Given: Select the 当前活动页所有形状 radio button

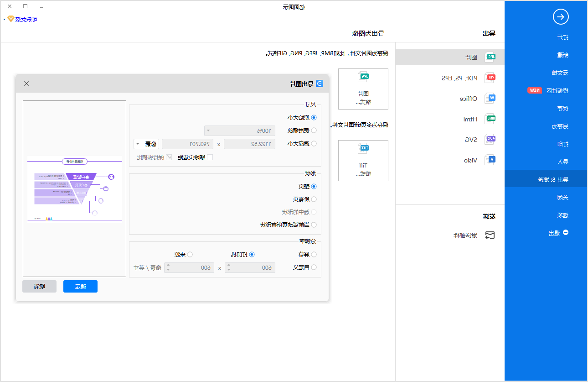Looking at the screenshot, I should coord(314,225).
